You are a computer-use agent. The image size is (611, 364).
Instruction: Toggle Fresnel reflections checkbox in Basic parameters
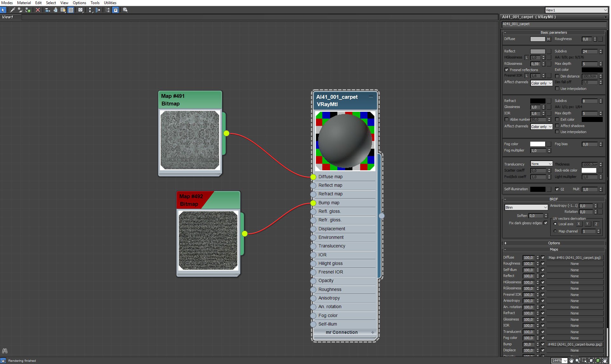[x=506, y=70]
